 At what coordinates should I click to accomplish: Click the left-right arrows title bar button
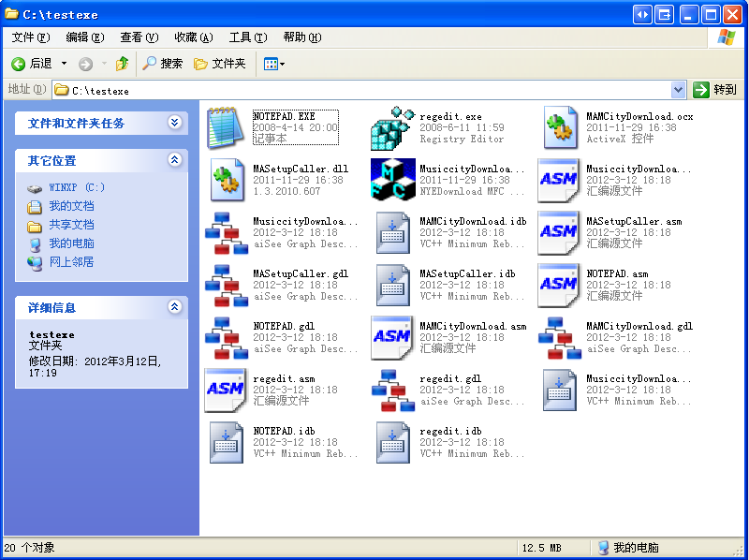[x=643, y=15]
